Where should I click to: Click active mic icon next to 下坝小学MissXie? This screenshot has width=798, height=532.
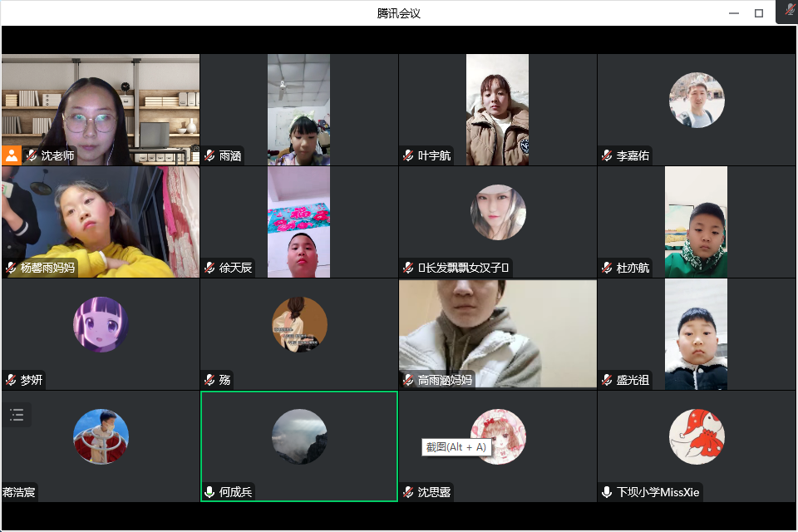pos(607,492)
